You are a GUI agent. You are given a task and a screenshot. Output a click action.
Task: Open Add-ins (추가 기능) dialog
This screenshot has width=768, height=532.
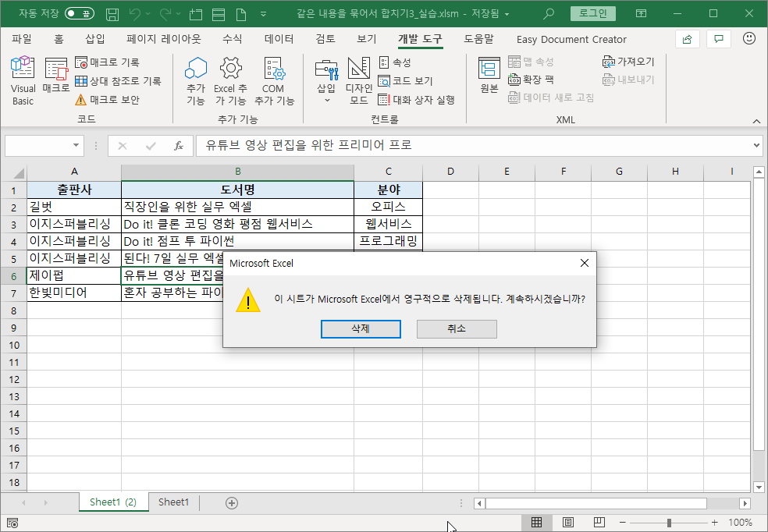pyautogui.click(x=196, y=81)
